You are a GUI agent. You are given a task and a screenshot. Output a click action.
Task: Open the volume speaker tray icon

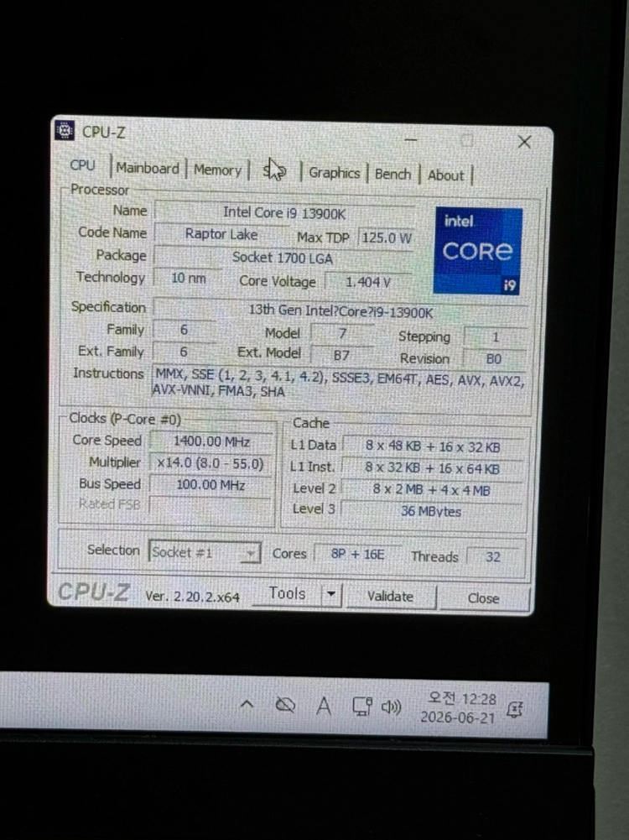[x=392, y=707]
